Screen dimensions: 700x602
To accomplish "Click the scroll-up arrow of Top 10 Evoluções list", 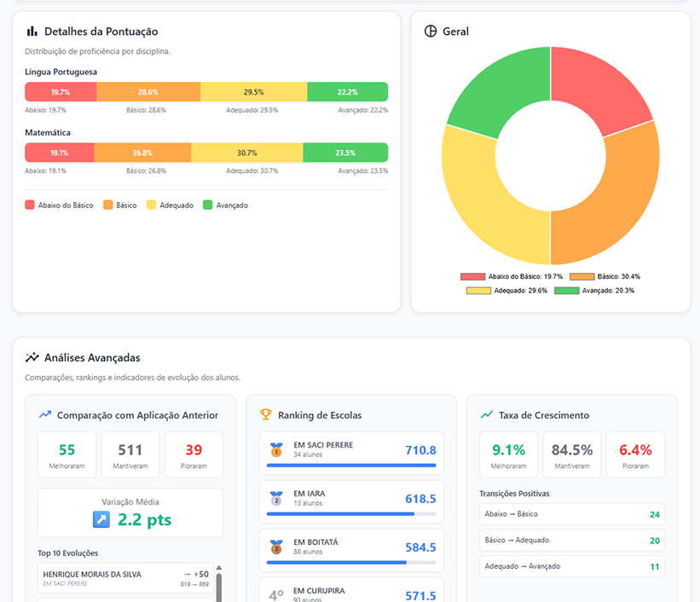I will click(219, 568).
